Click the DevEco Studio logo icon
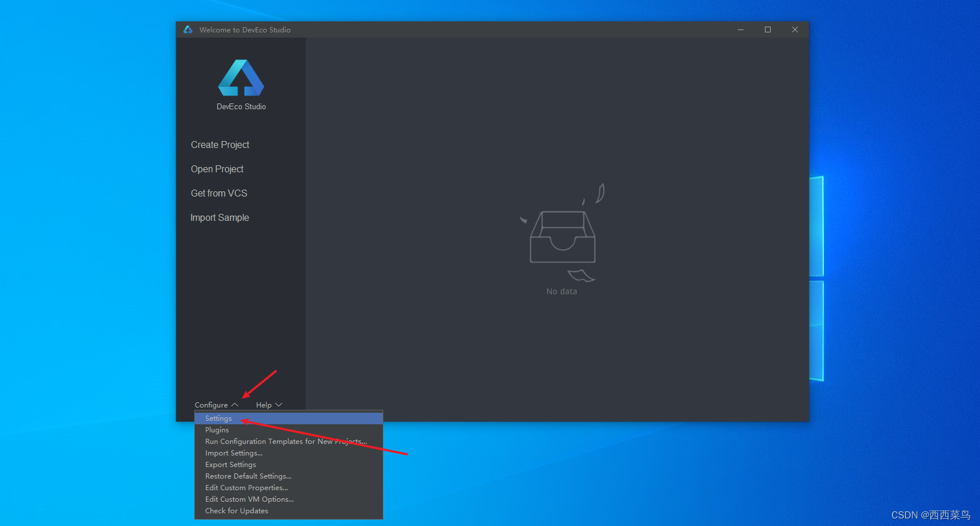The width and height of the screenshot is (980, 526). pyautogui.click(x=241, y=77)
